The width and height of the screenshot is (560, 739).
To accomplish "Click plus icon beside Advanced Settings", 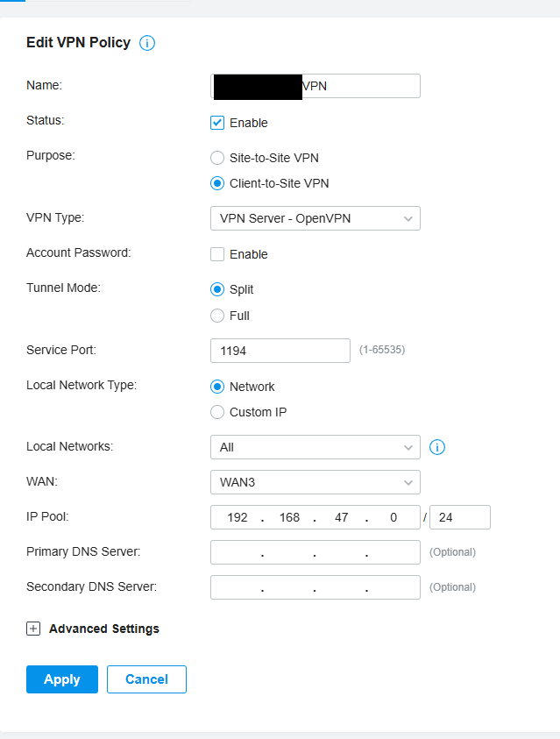I will pyautogui.click(x=33, y=629).
